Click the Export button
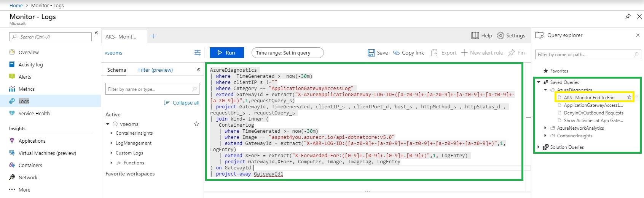 coord(443,53)
